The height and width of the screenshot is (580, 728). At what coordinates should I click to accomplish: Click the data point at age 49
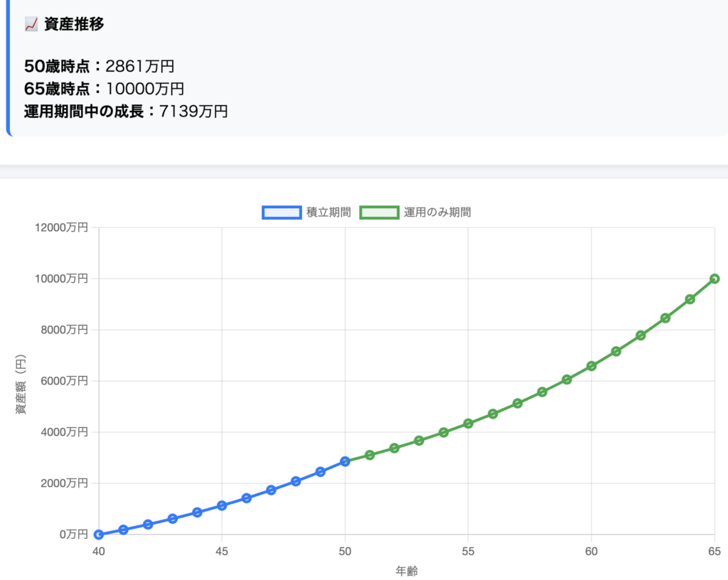321,472
